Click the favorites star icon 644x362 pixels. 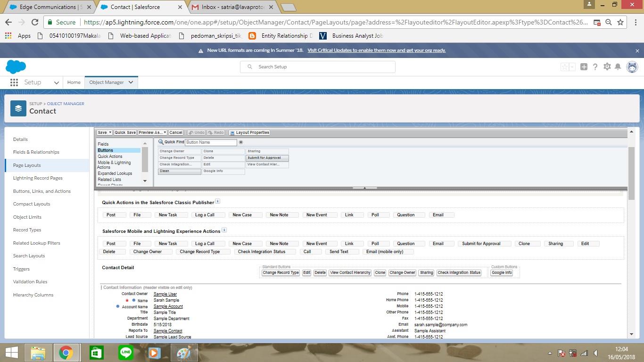[x=565, y=67]
